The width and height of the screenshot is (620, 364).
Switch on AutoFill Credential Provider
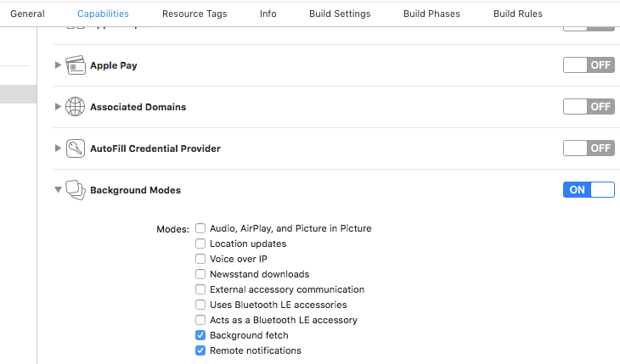(x=589, y=148)
